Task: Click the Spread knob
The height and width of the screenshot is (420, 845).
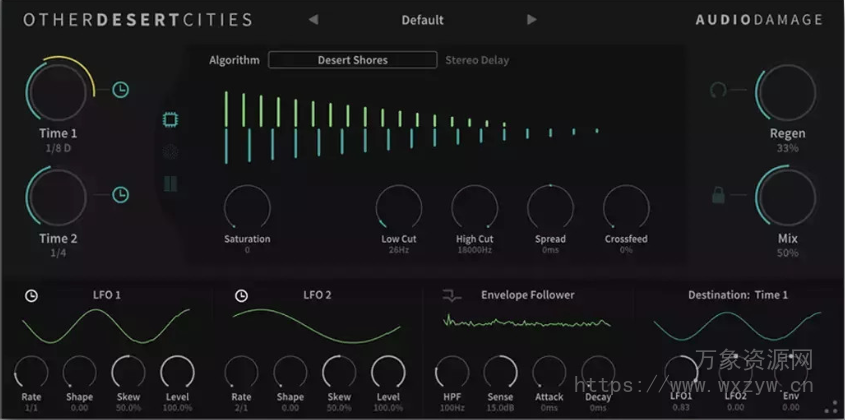Action: [x=550, y=208]
